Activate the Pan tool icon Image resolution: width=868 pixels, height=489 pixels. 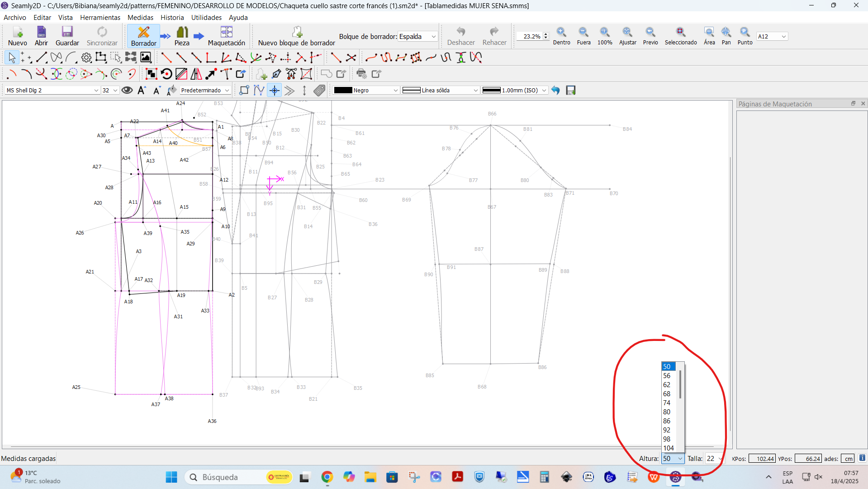(726, 32)
